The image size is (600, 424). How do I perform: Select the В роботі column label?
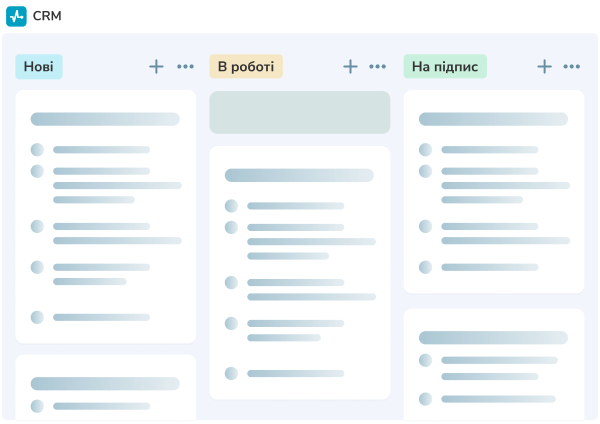246,67
